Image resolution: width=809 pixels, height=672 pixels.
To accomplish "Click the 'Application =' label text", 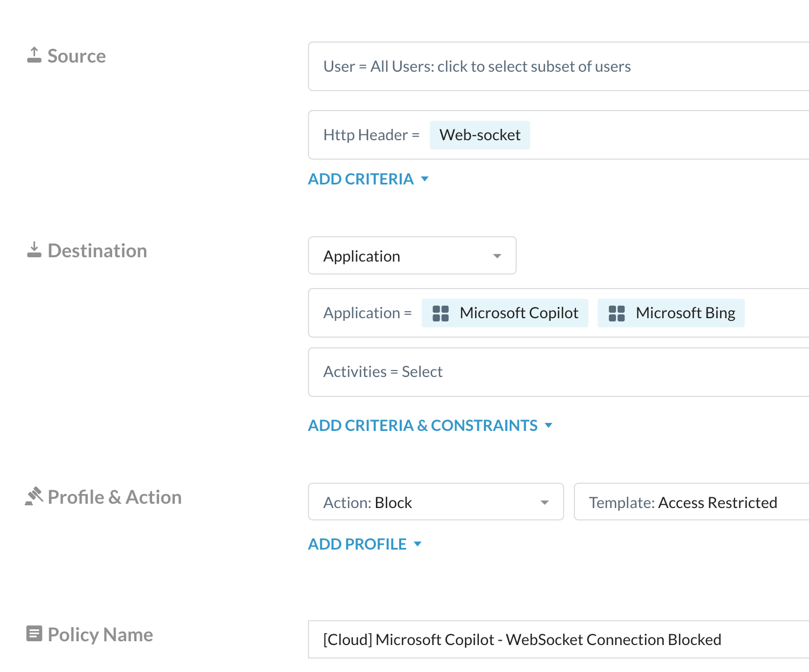I will tap(367, 313).
